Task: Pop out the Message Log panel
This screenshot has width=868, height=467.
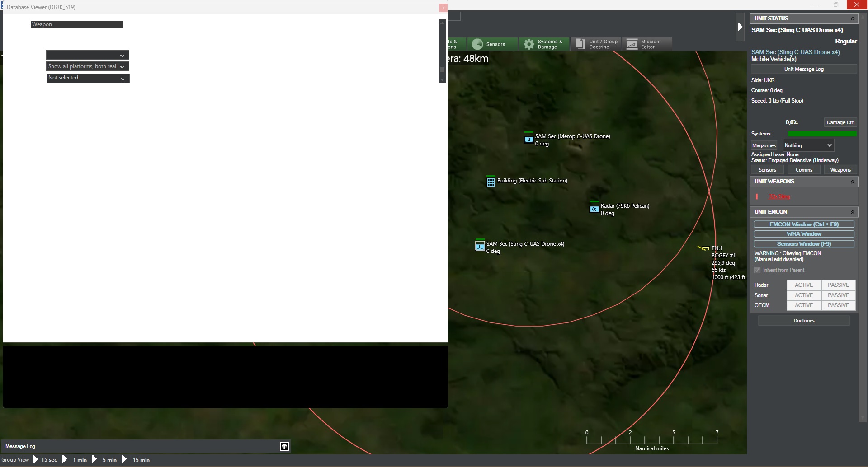Action: pos(284,446)
